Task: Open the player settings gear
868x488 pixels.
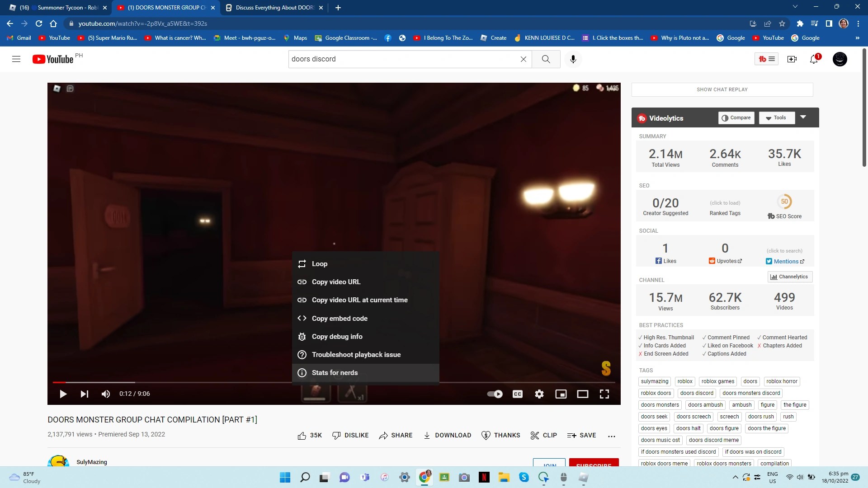Action: [539, 394]
